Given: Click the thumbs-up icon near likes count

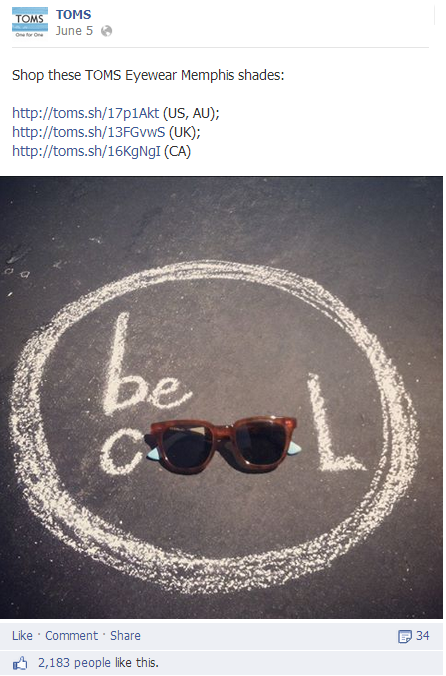Looking at the screenshot, I should point(20,663).
